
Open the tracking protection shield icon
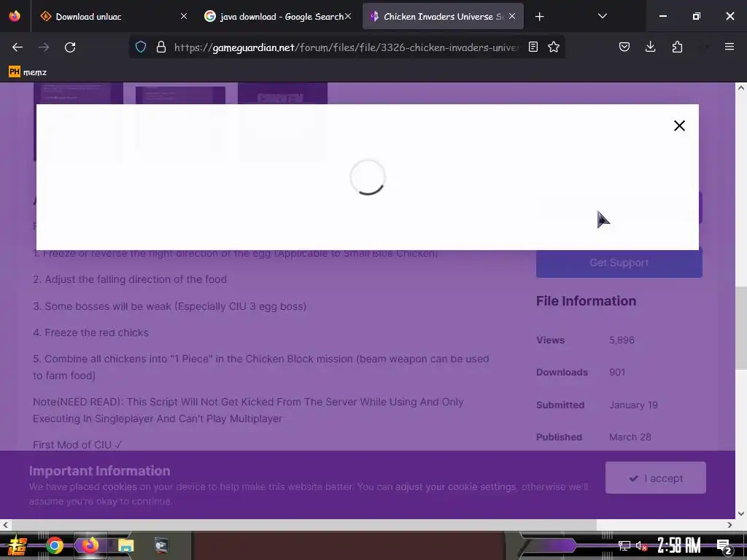[x=141, y=47]
